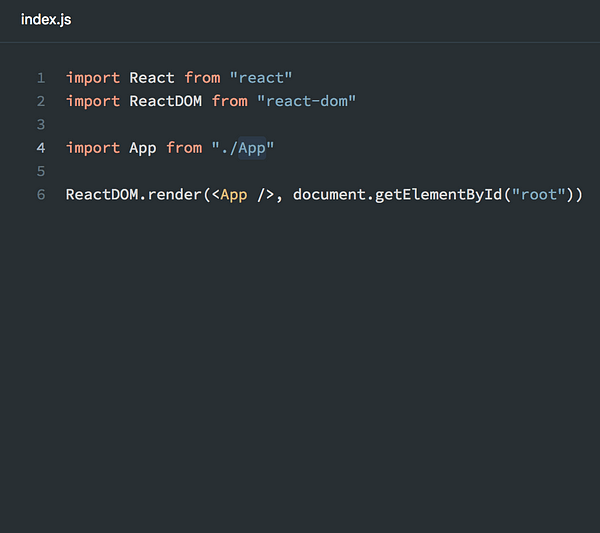600x533 pixels.
Task: Click line number 1 in gutter
Action: pos(41,78)
